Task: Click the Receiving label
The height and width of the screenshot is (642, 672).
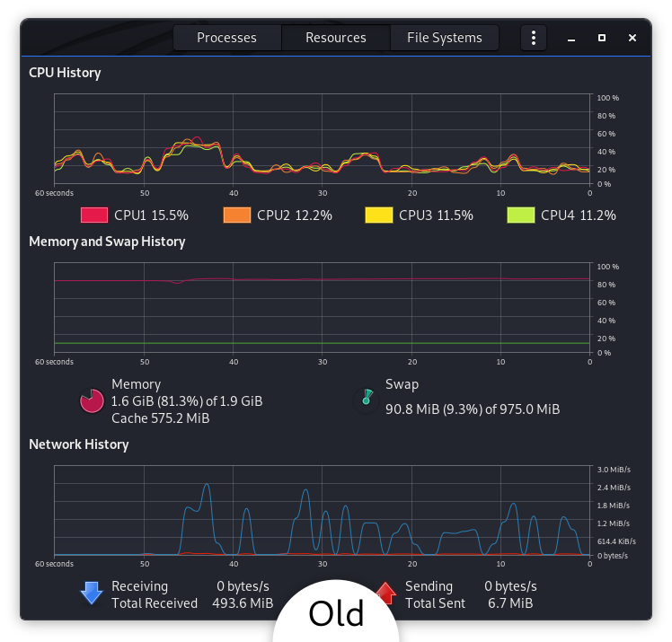Action: coord(140,586)
